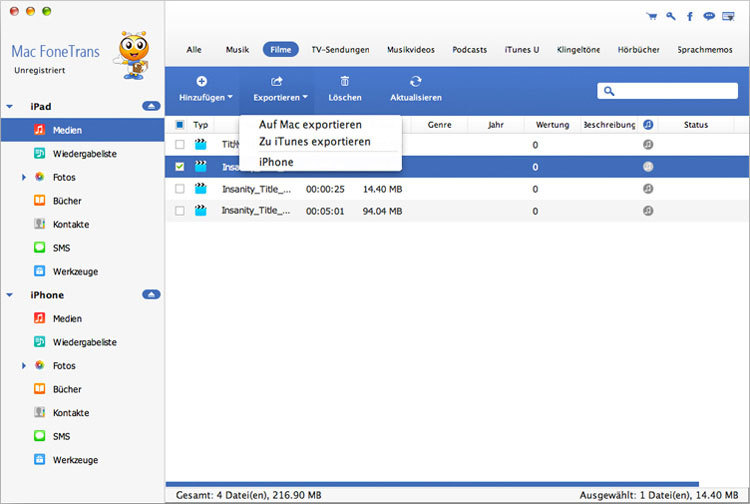Eject the iPad with its eject button

151,106
